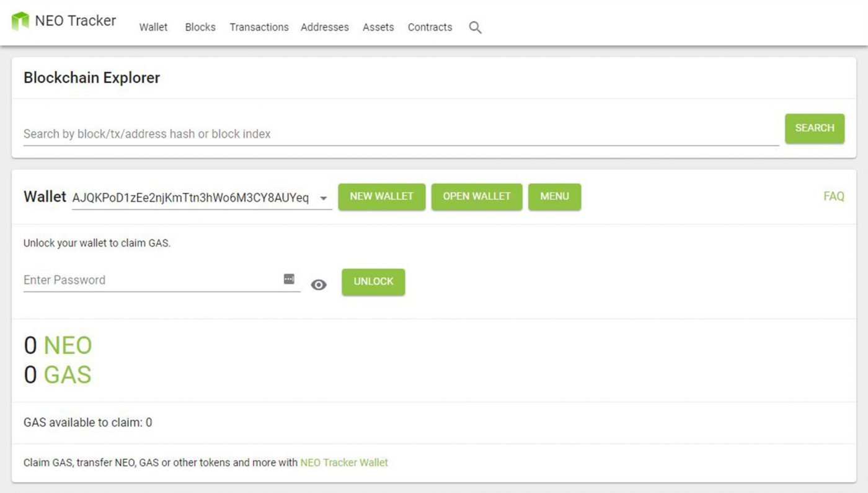Focus the blockchain search input field
The image size is (868, 493).
point(401,134)
